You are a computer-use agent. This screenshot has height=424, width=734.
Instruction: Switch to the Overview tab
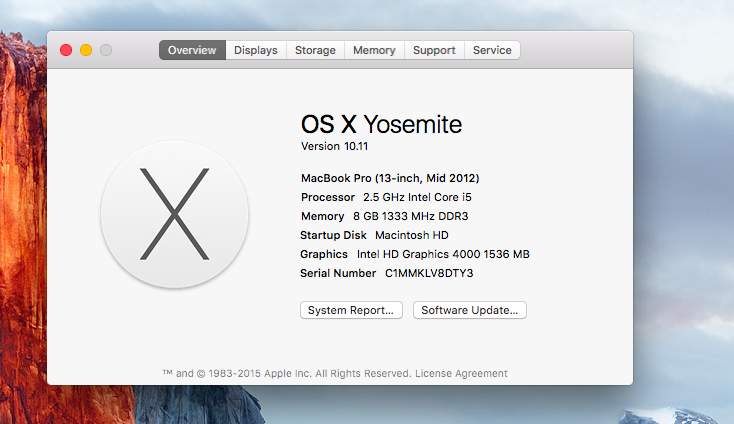coord(192,50)
